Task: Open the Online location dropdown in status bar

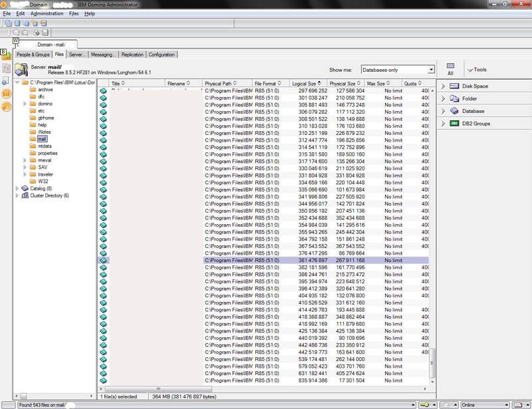Action: click(x=506, y=405)
